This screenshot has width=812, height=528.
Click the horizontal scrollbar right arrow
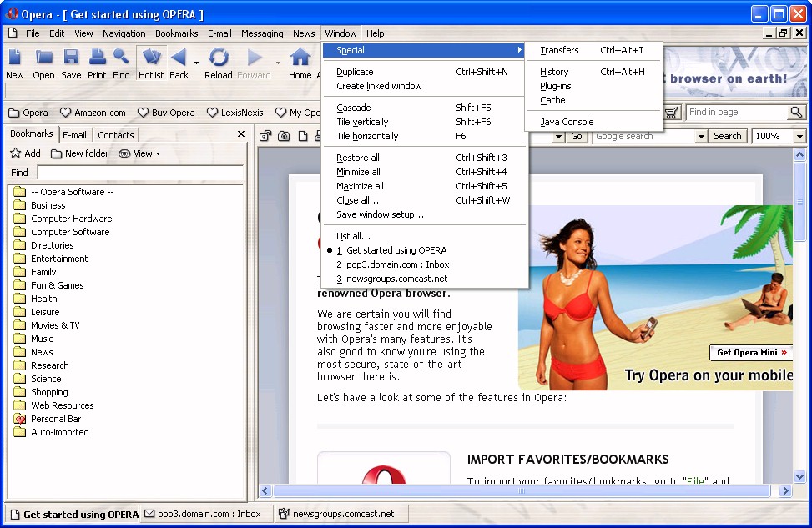click(x=785, y=490)
